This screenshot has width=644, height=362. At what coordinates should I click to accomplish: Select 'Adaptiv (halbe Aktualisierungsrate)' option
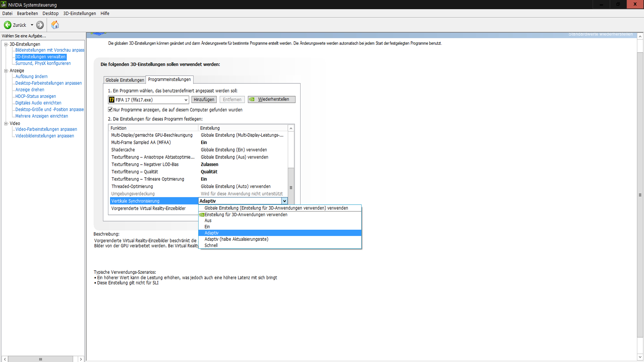(x=236, y=239)
